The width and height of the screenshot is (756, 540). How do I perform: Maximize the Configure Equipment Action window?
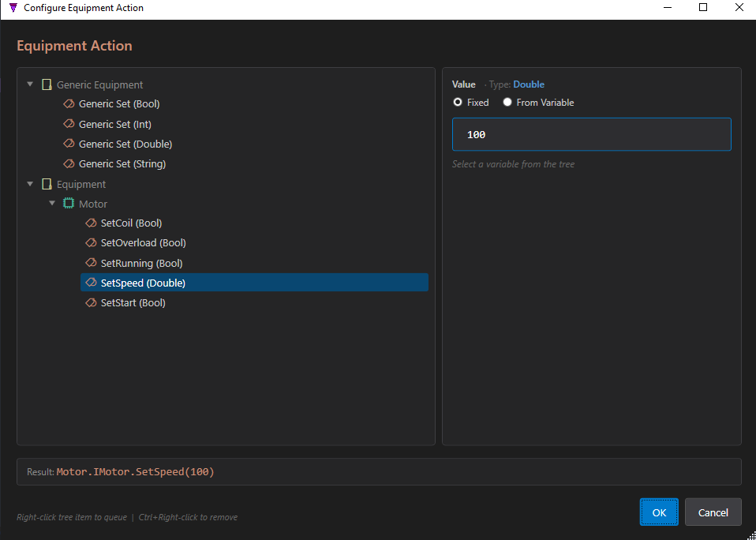[x=703, y=8]
